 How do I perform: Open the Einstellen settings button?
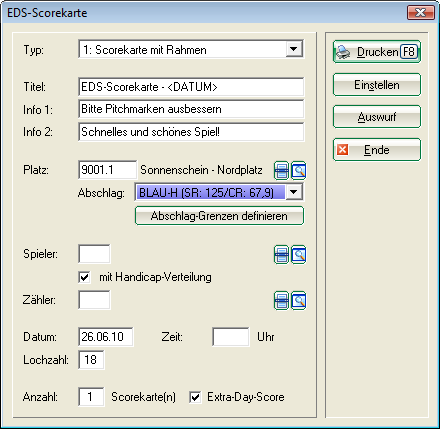(377, 85)
